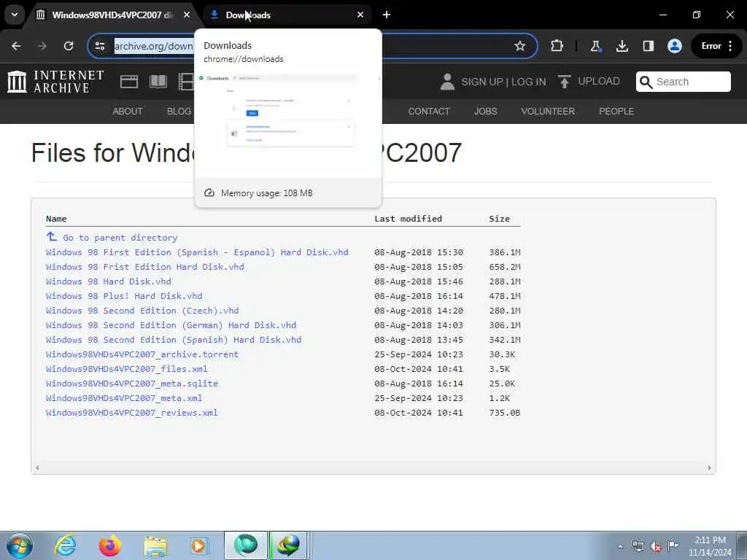Download Windows 98 First Edition Spanish Hard Disk.vhd
Image resolution: width=747 pixels, height=560 pixels.
coord(197,252)
